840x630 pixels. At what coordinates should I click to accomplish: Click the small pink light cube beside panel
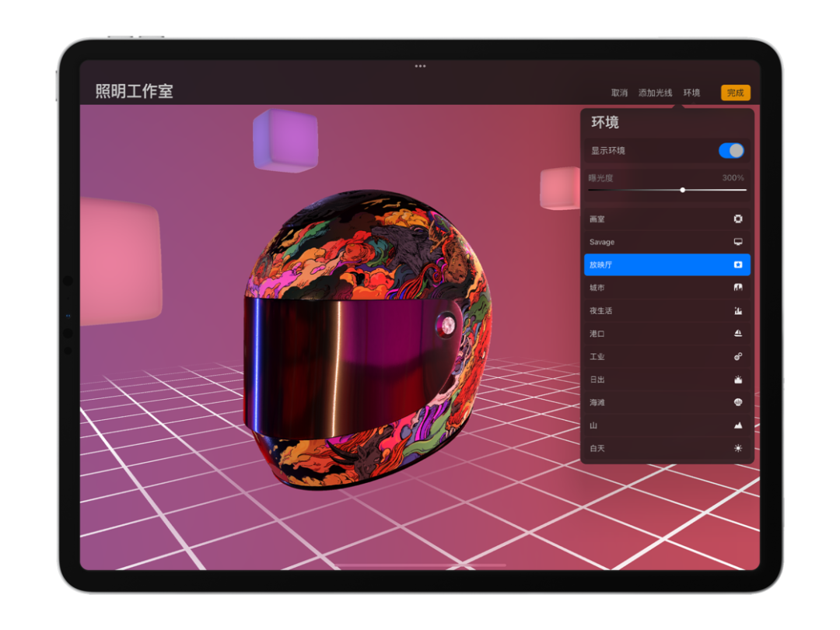560,188
